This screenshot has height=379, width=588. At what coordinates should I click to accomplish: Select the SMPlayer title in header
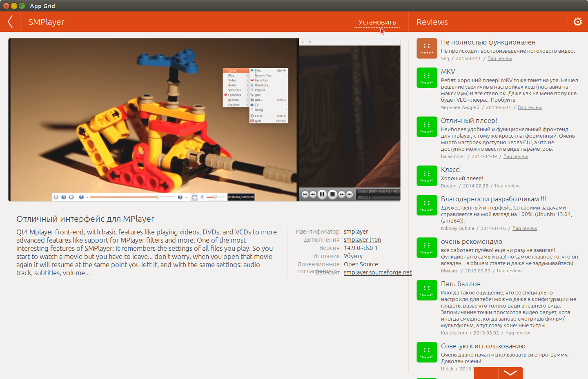pyautogui.click(x=47, y=22)
